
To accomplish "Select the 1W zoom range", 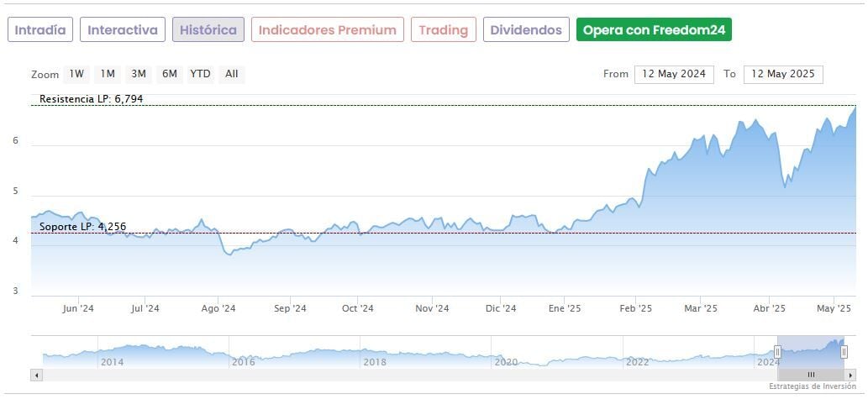I will [x=76, y=74].
